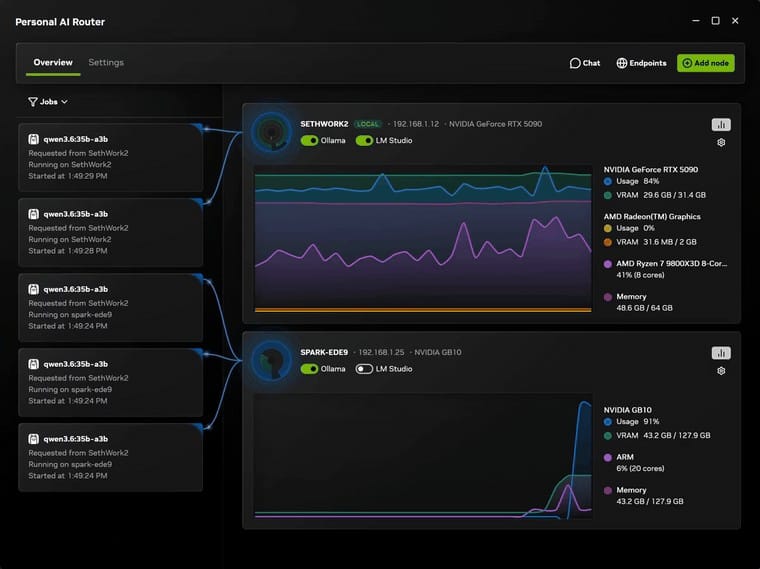
Task: Click AMD Radeon VRAM orange swatch
Action: [608, 242]
